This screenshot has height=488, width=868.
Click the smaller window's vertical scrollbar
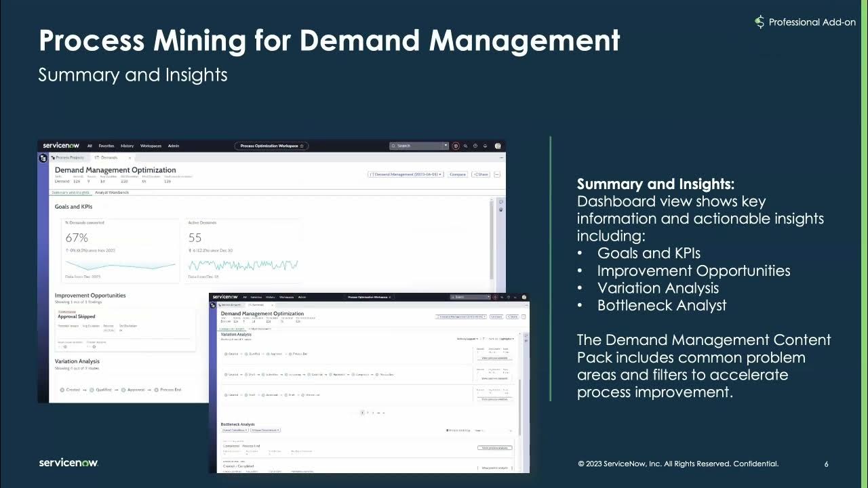pyautogui.click(x=519, y=407)
